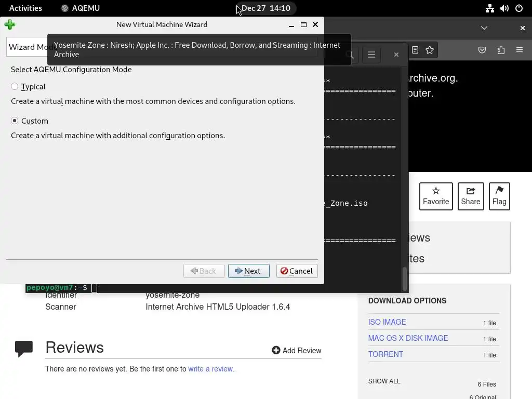The height and width of the screenshot is (399, 532).
Task: Expand the Firefox list all tabs chevron
Action: [484, 28]
